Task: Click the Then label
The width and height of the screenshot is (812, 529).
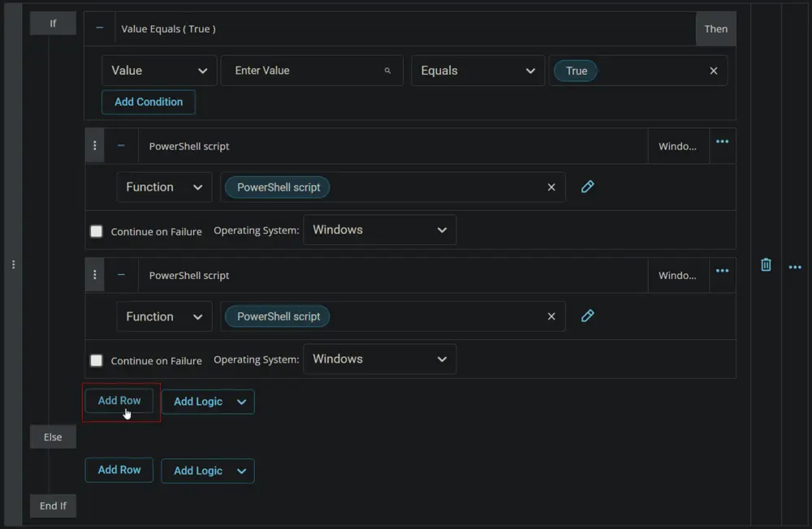Action: 715,29
